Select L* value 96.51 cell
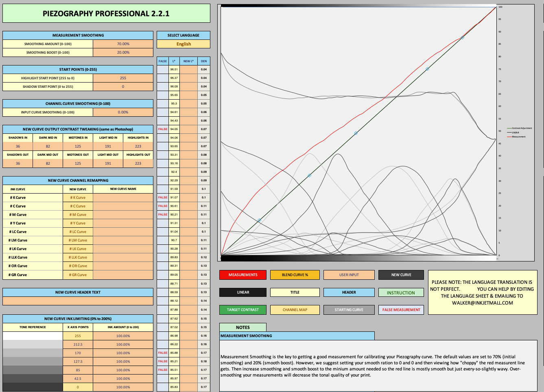 pyautogui.click(x=174, y=70)
